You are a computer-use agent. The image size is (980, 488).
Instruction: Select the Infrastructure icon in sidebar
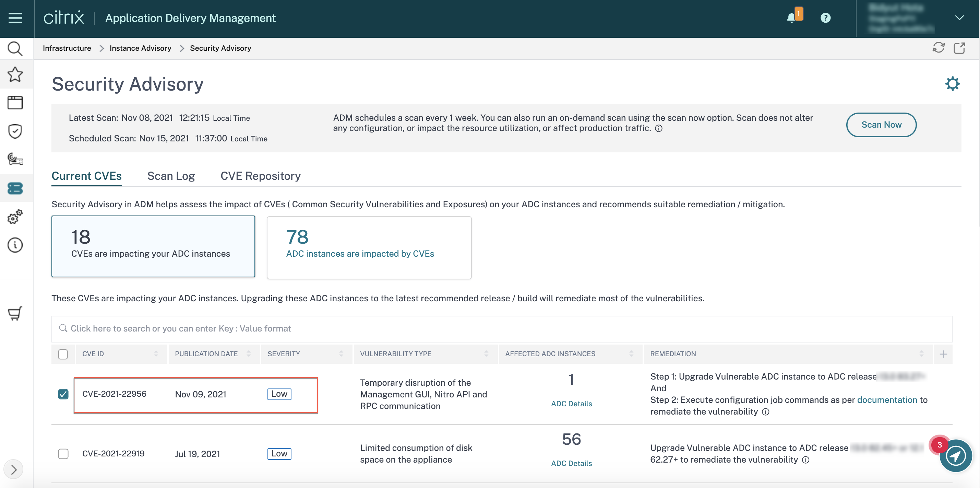15,188
